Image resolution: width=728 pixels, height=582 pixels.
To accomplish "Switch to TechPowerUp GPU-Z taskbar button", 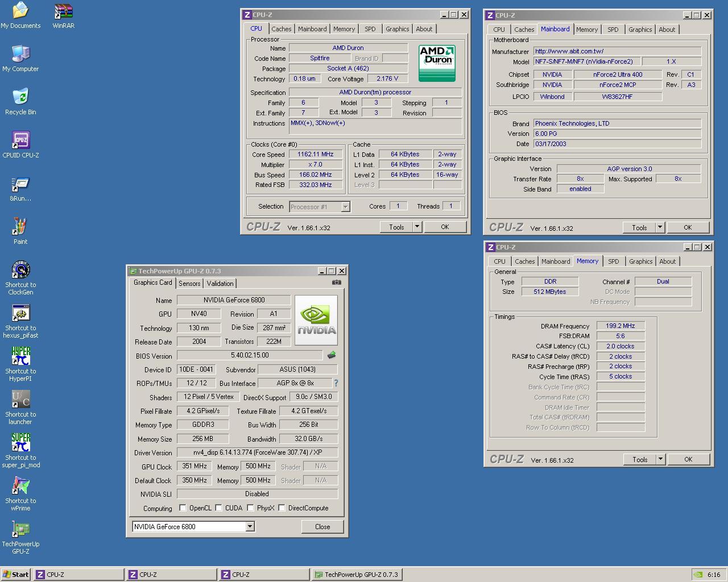I will coord(357,575).
